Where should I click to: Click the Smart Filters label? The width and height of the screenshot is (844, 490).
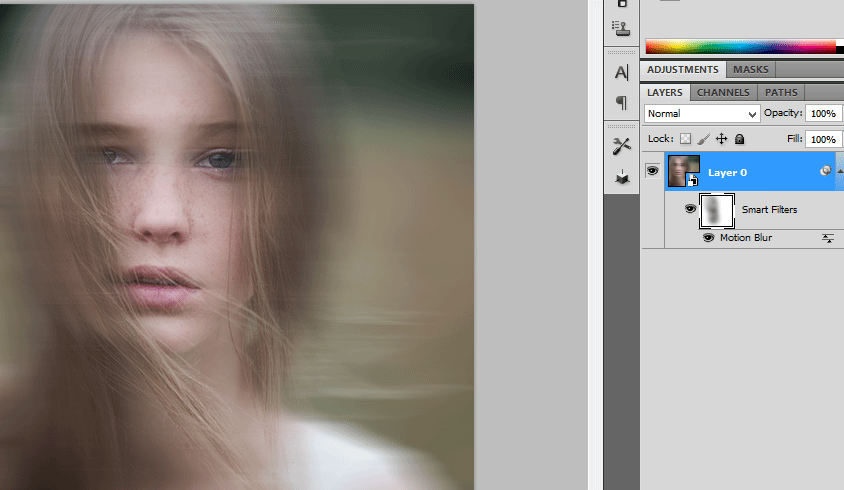point(769,210)
